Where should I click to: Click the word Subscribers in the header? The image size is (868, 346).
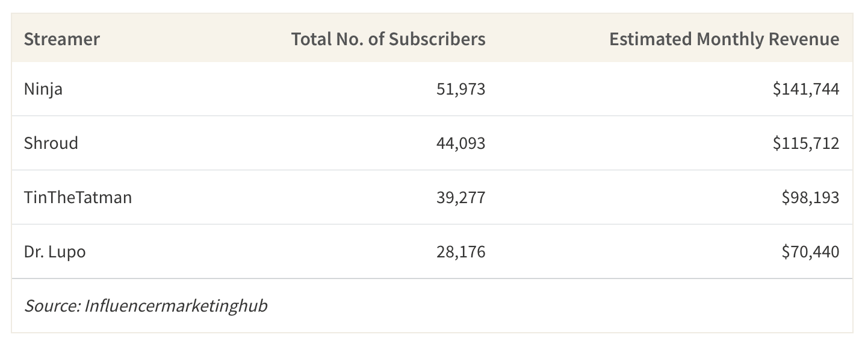click(437, 39)
